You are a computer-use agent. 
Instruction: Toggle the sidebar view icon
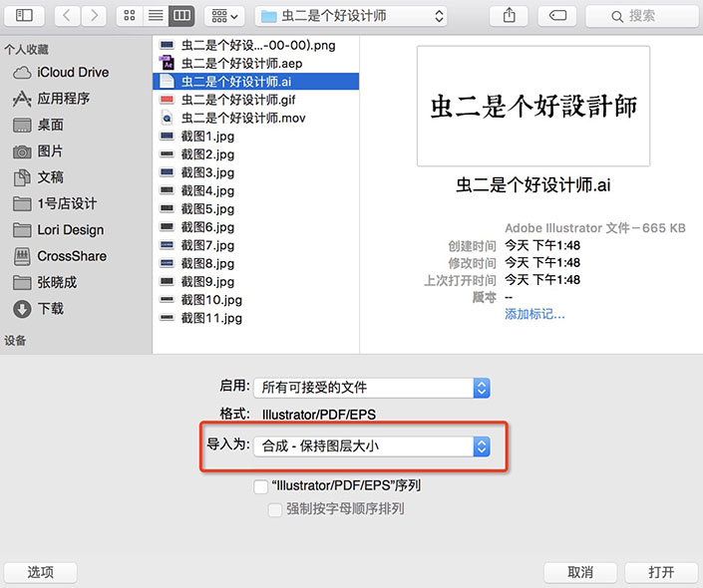pos(24,16)
